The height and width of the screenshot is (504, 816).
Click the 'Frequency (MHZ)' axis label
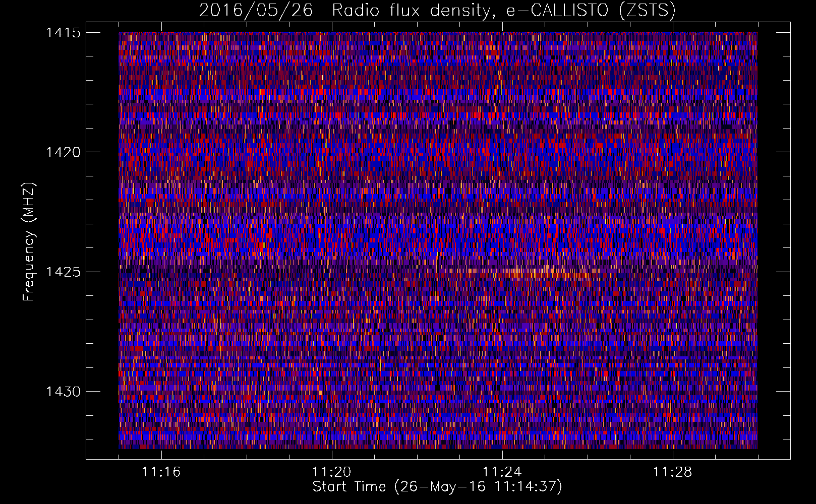(x=29, y=242)
